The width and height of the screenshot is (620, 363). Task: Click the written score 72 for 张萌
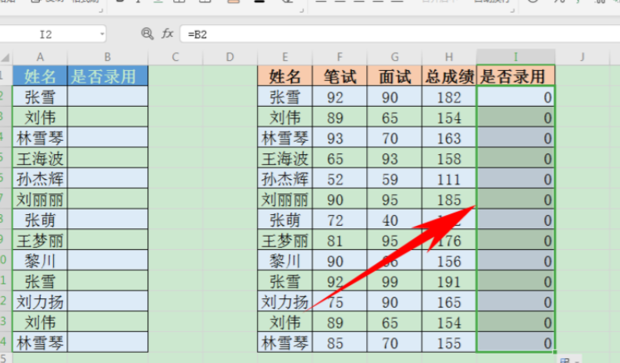click(340, 220)
